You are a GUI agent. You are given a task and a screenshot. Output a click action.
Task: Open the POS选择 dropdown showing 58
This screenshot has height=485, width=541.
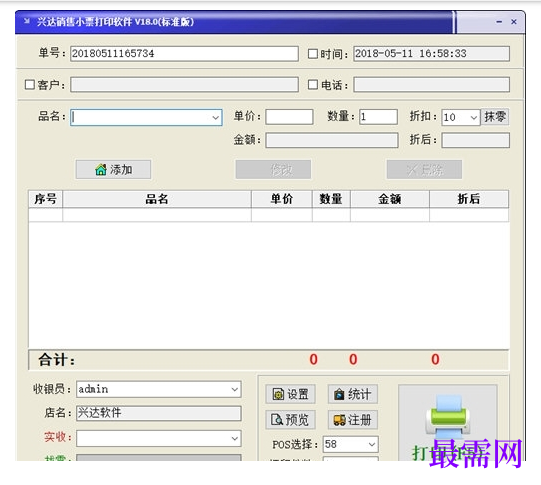click(x=372, y=444)
